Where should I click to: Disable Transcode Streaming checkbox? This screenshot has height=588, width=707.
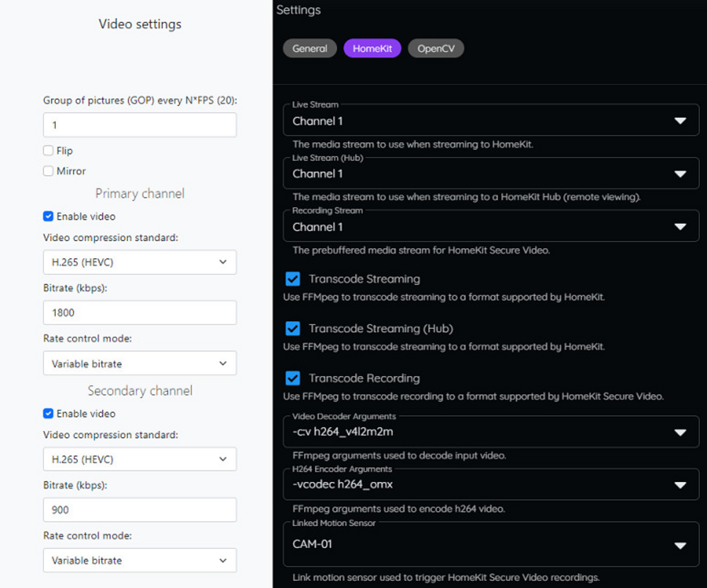293,279
